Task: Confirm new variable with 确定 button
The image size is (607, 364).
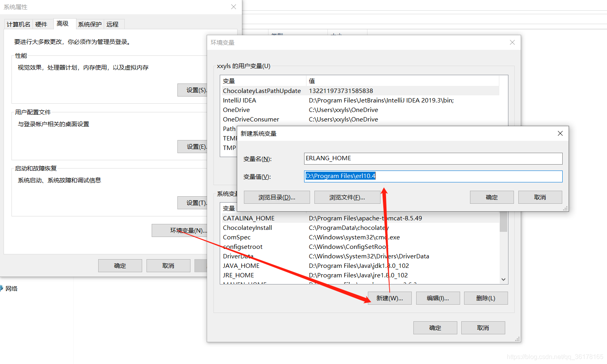Action: (492, 197)
